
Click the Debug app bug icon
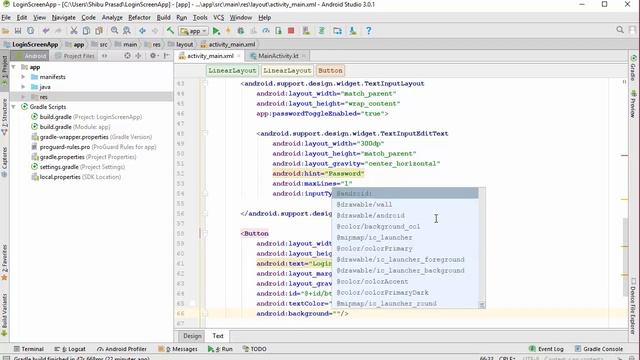pyautogui.click(x=241, y=31)
